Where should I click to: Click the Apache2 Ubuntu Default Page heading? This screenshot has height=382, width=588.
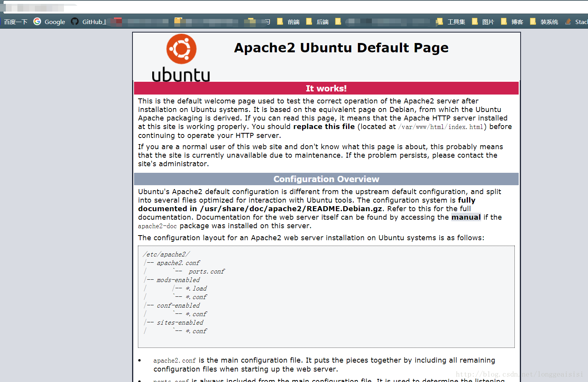(x=341, y=48)
